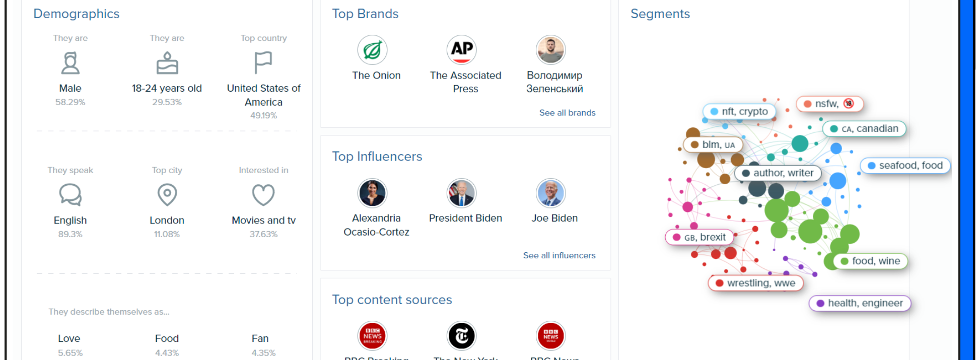Click the health, engineer segment label
Viewport: 980px width, 360px height.
(x=860, y=303)
